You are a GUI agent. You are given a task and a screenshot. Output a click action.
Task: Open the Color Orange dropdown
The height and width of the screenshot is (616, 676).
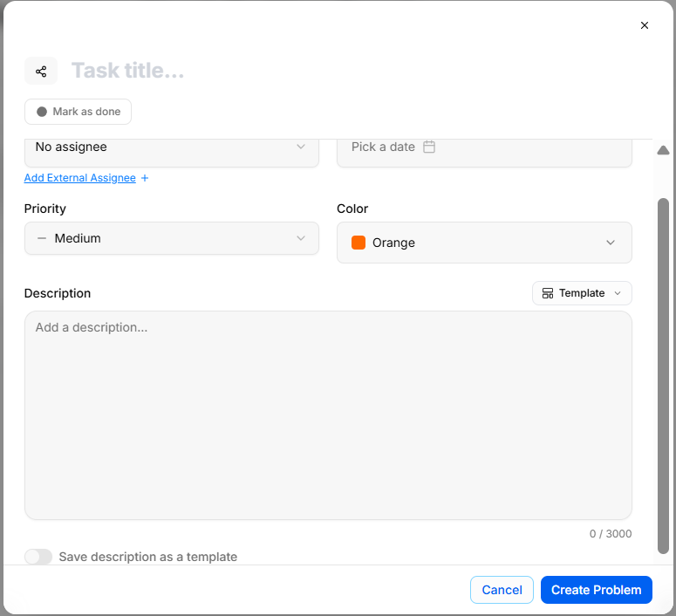(x=484, y=243)
